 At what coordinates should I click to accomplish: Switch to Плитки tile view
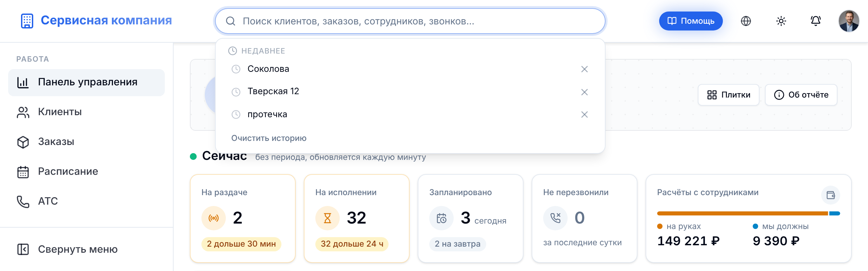click(x=728, y=95)
